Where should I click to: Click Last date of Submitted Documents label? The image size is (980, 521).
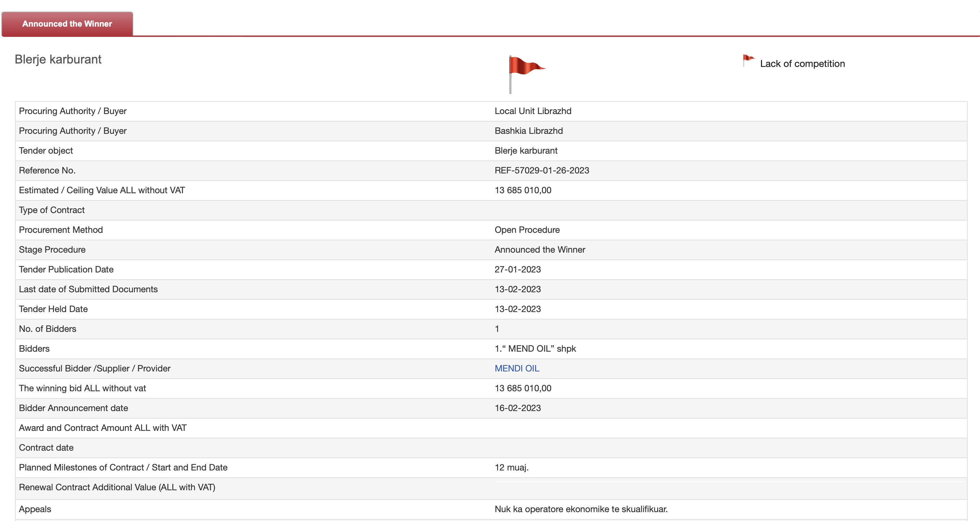point(88,289)
